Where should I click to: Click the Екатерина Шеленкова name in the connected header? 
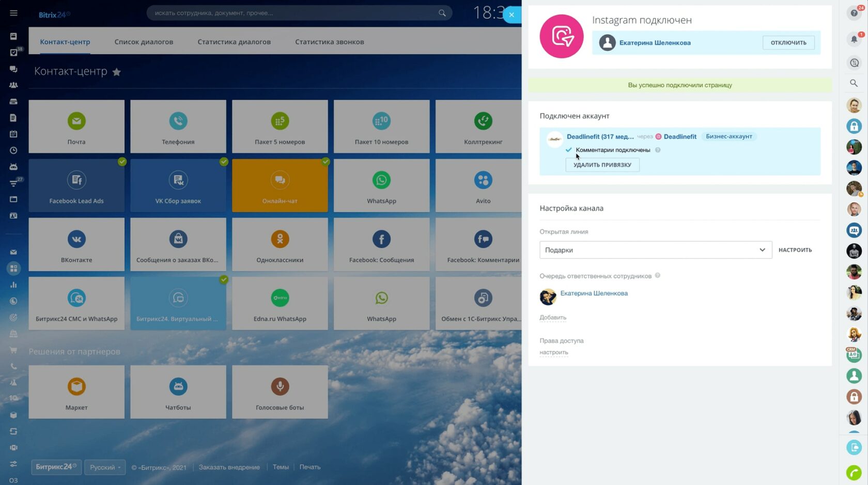tap(655, 43)
